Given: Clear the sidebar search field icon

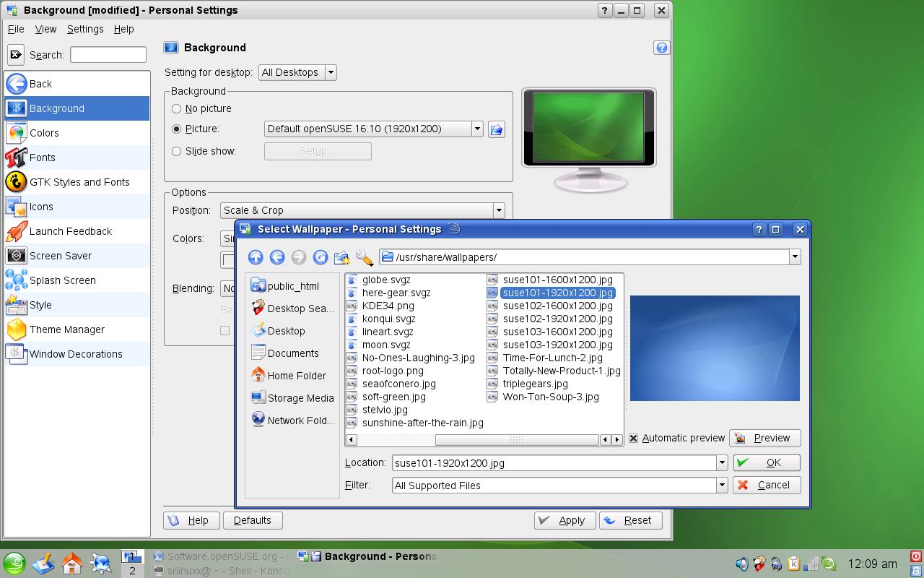Looking at the screenshot, I should (16, 54).
